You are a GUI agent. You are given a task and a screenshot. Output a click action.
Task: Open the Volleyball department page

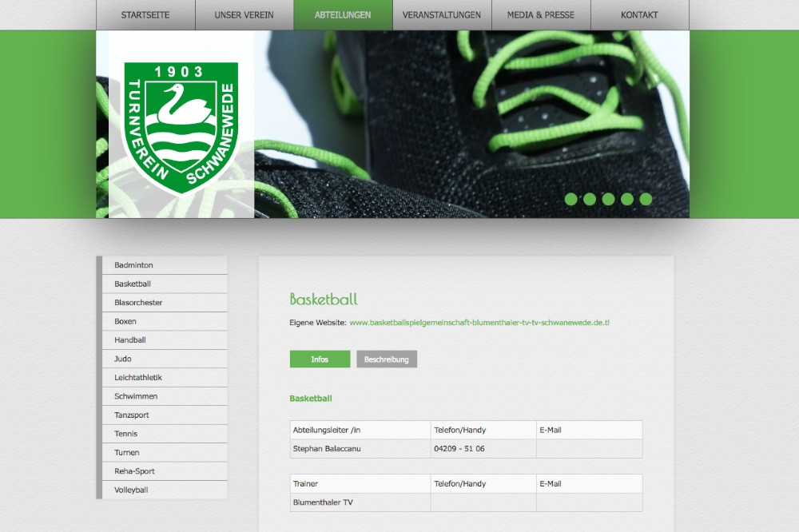(x=165, y=490)
